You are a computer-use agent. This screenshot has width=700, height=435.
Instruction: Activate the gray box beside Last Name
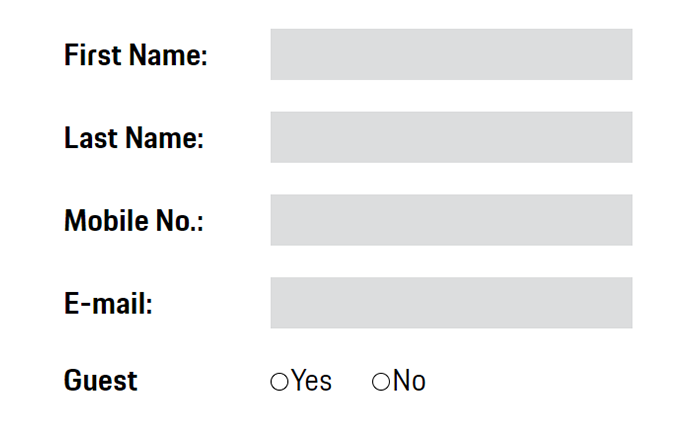450,137
